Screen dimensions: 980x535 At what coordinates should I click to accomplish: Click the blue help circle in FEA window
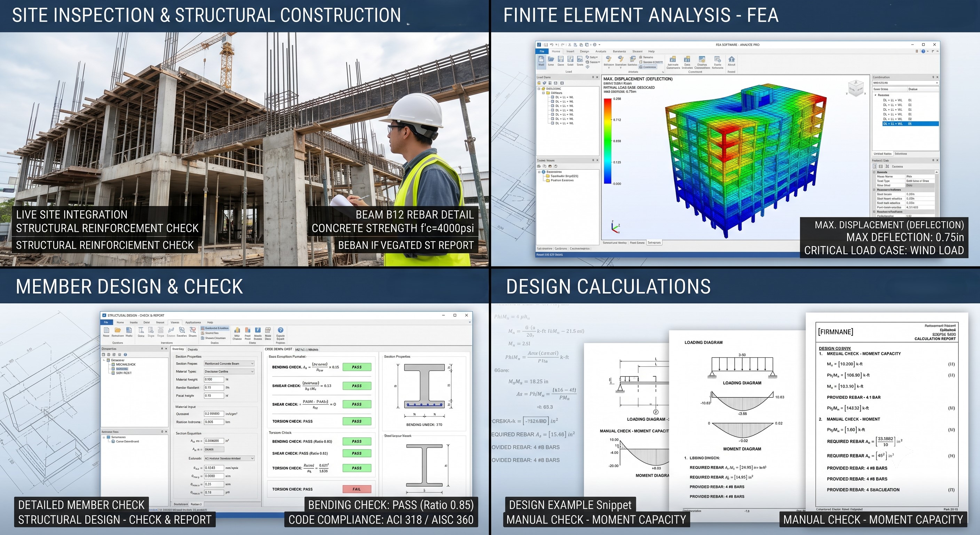tap(923, 51)
